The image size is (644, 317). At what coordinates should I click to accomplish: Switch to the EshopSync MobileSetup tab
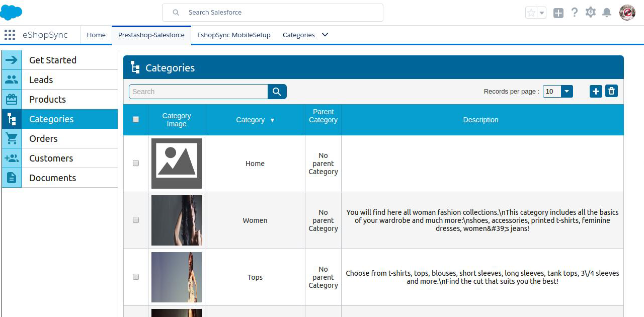(x=233, y=35)
